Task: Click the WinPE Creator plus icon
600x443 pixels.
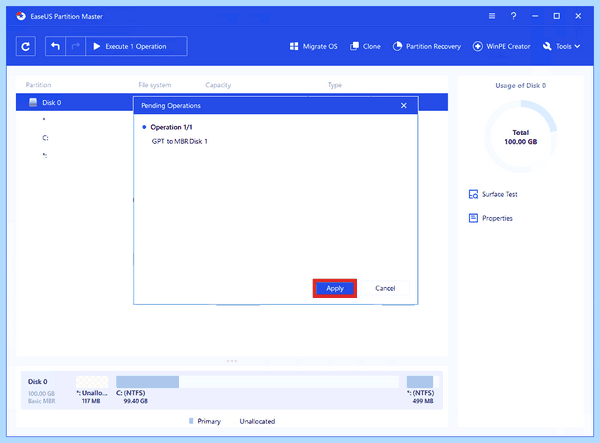Action: point(478,46)
